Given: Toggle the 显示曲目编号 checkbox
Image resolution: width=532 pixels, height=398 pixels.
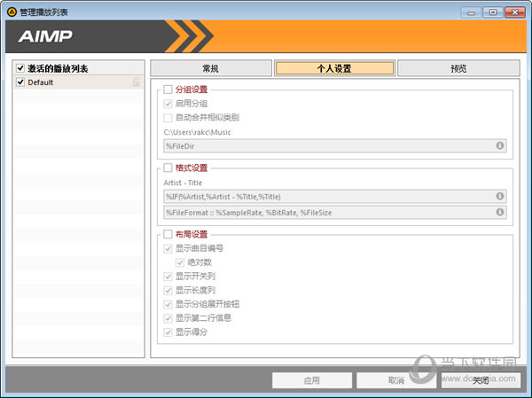Looking at the screenshot, I should pyautogui.click(x=168, y=249).
